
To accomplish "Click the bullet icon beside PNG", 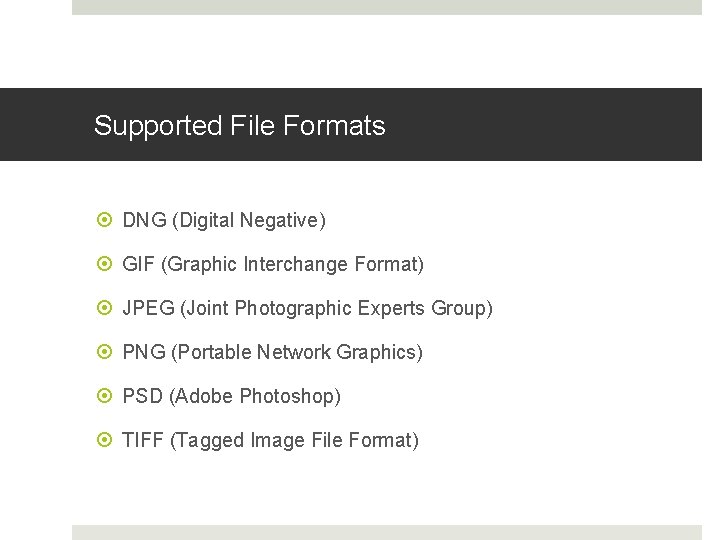I will click(x=105, y=352).
